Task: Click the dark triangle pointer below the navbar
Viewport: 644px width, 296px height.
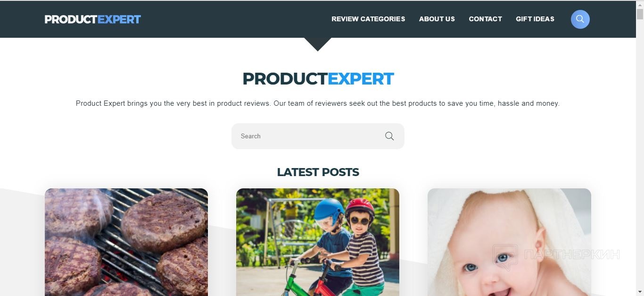Action: pyautogui.click(x=318, y=44)
